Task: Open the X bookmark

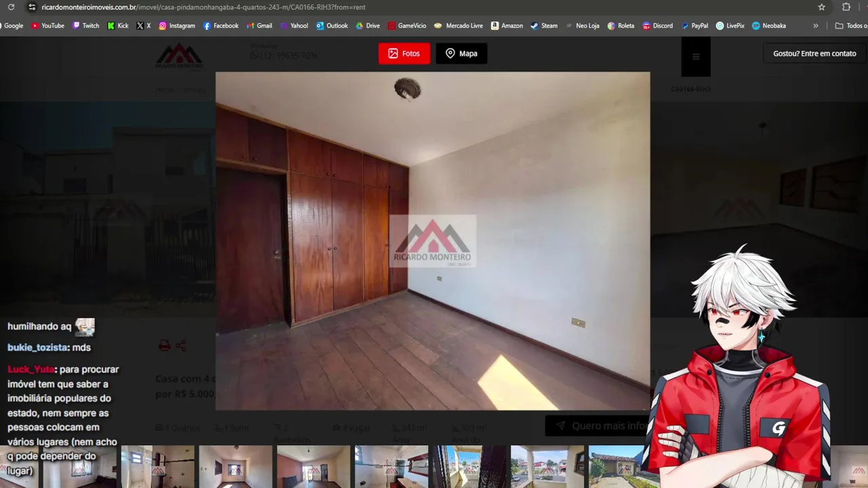Action: [143, 26]
